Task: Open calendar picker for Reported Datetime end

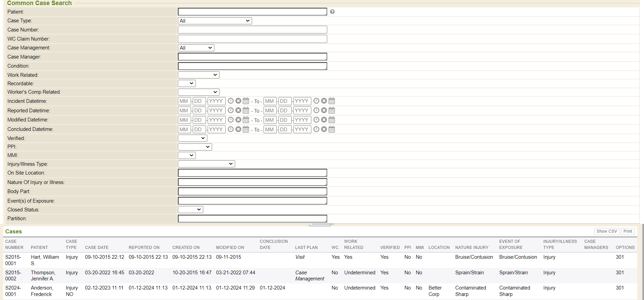Action: (332, 111)
